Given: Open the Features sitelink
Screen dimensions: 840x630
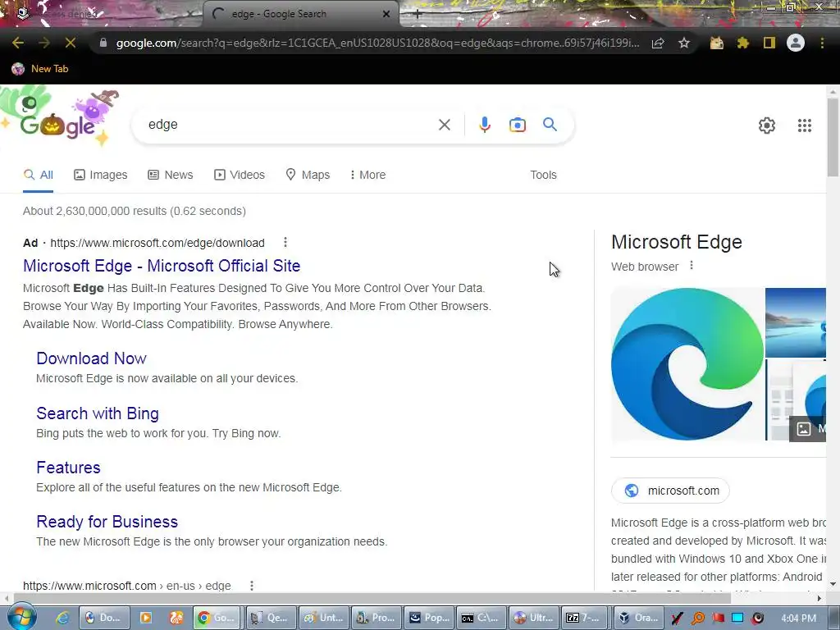Looking at the screenshot, I should coord(69,468).
